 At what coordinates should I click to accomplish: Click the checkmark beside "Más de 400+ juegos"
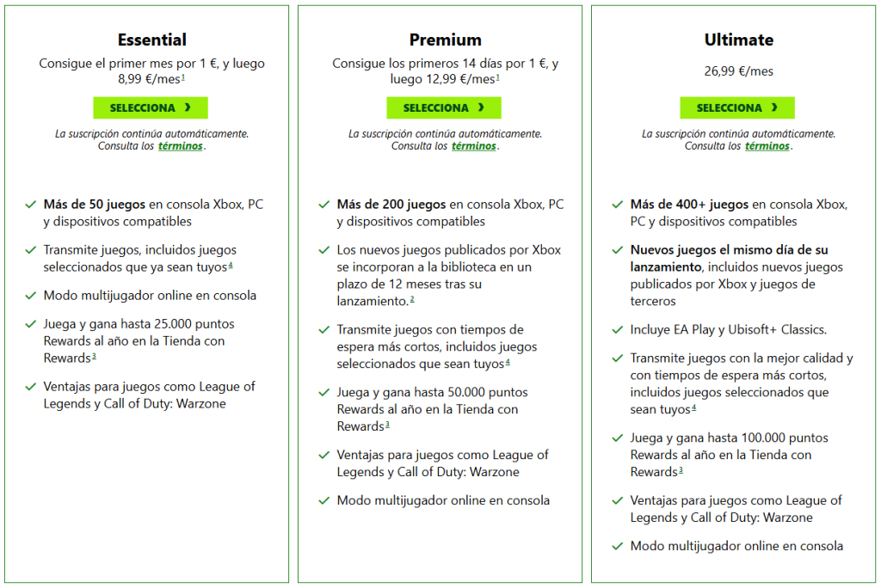618,204
